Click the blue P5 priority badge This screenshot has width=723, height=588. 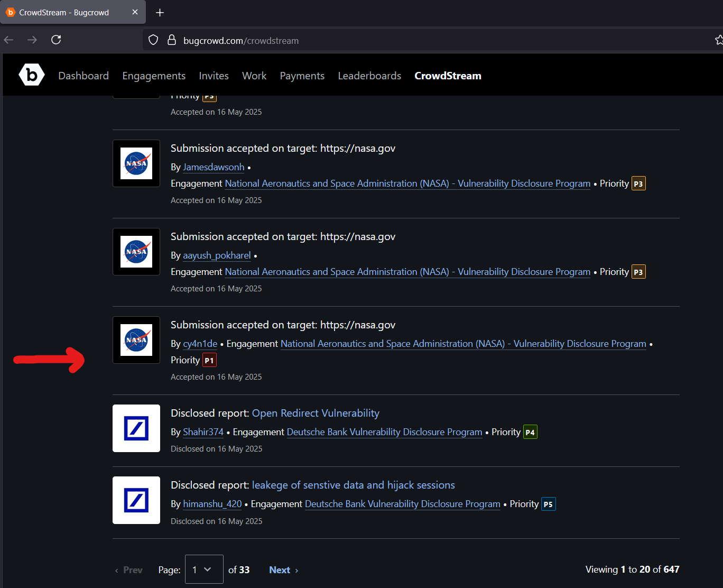pyautogui.click(x=548, y=504)
